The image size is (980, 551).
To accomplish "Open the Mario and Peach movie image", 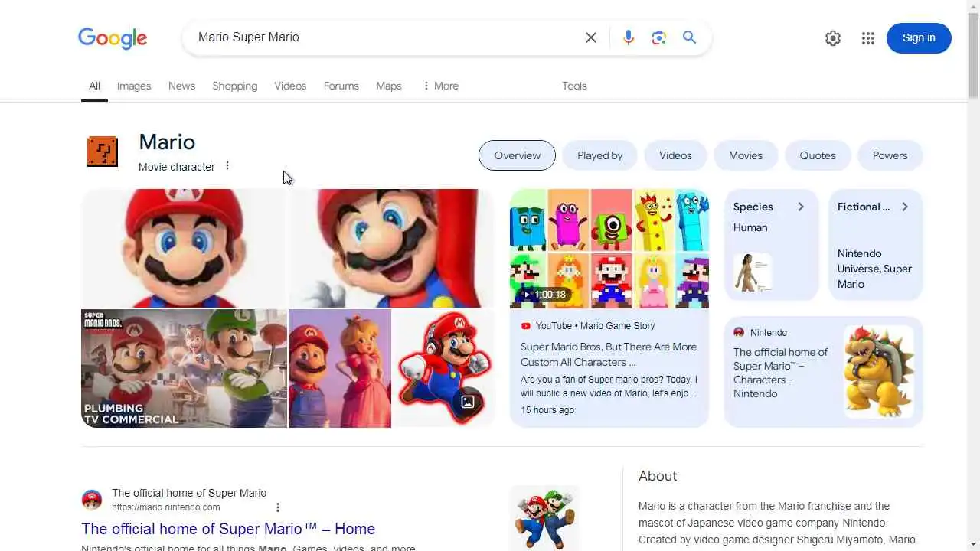I will (x=340, y=368).
